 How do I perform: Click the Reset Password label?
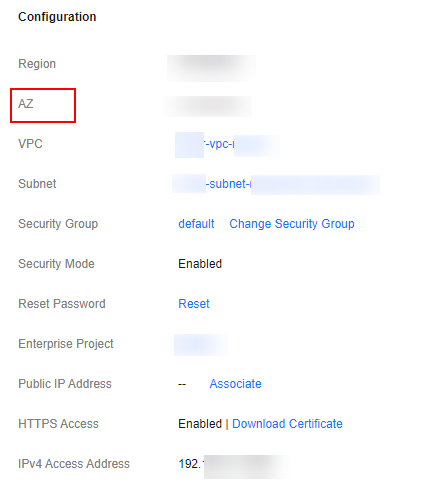click(62, 304)
